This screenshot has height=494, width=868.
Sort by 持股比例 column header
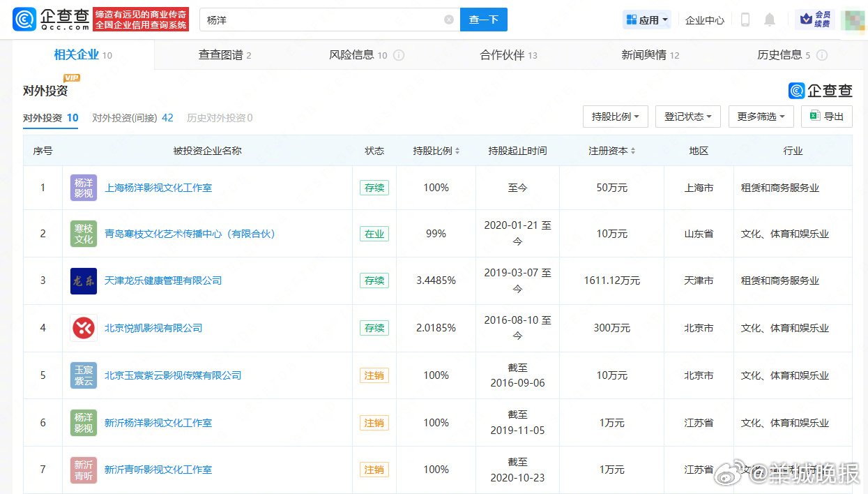(x=436, y=151)
